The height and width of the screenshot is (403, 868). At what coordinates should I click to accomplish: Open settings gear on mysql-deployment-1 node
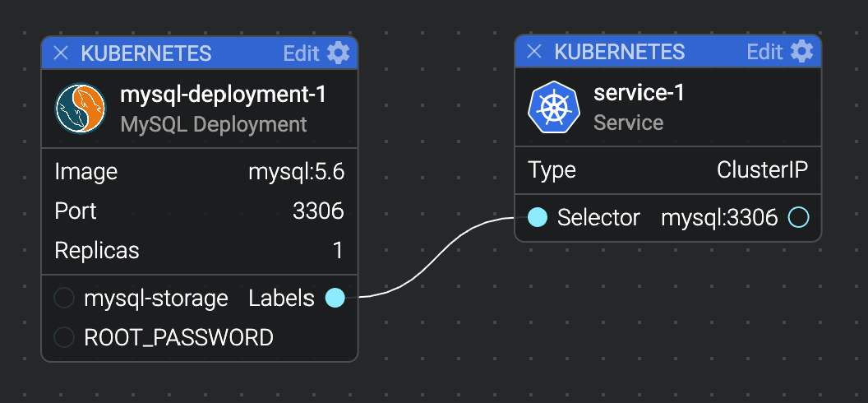[x=338, y=53]
